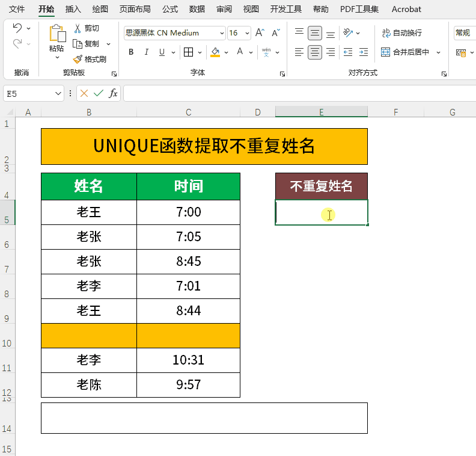The width and height of the screenshot is (476, 456).
Task: Select column E header
Action: 322,112
